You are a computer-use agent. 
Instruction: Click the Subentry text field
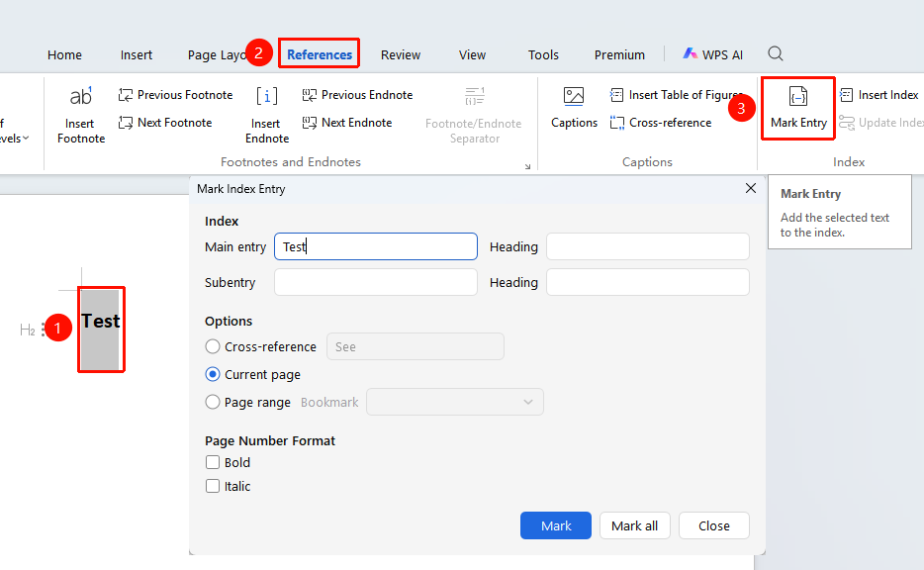[x=376, y=282]
